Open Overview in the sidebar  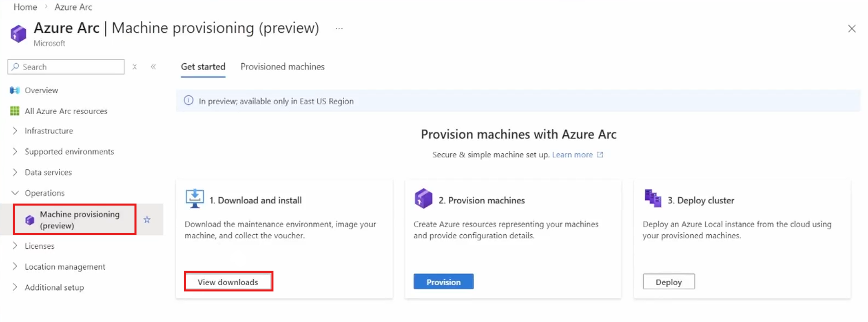[41, 90]
